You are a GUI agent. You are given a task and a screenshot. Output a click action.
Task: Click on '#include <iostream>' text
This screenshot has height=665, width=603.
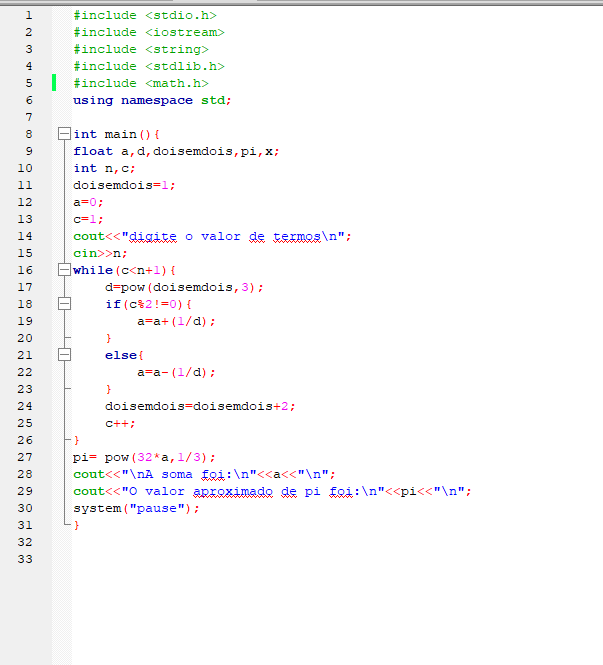149,33
